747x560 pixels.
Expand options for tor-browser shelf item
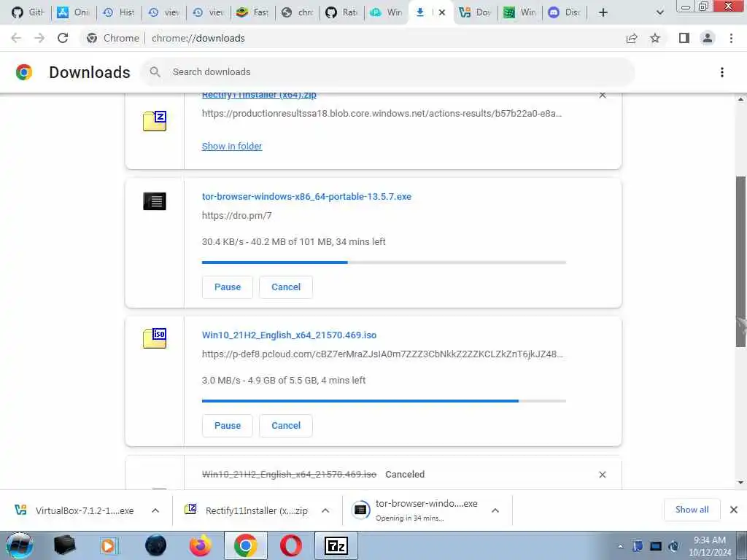pyautogui.click(x=495, y=510)
